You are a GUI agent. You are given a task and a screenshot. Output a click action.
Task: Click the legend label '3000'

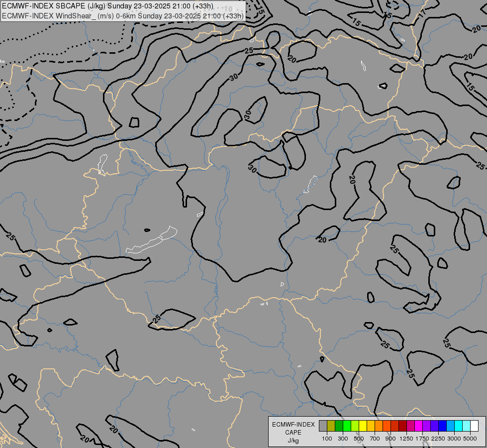tap(454, 439)
